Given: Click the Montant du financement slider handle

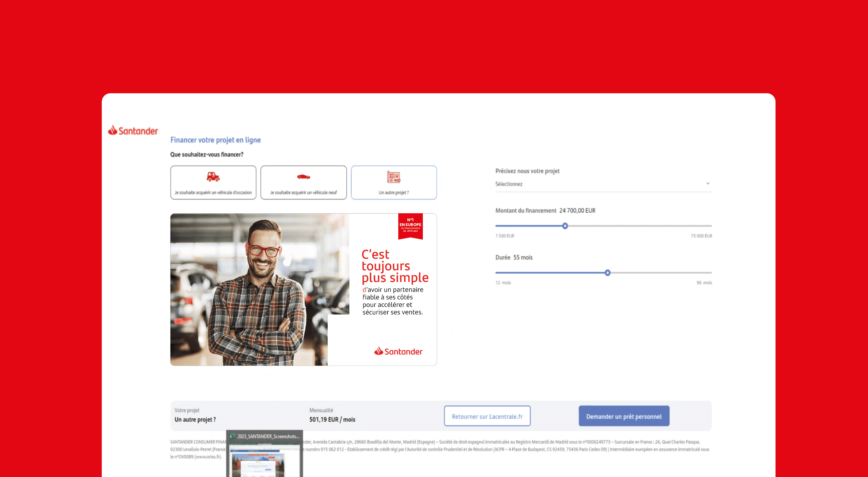Looking at the screenshot, I should [565, 226].
